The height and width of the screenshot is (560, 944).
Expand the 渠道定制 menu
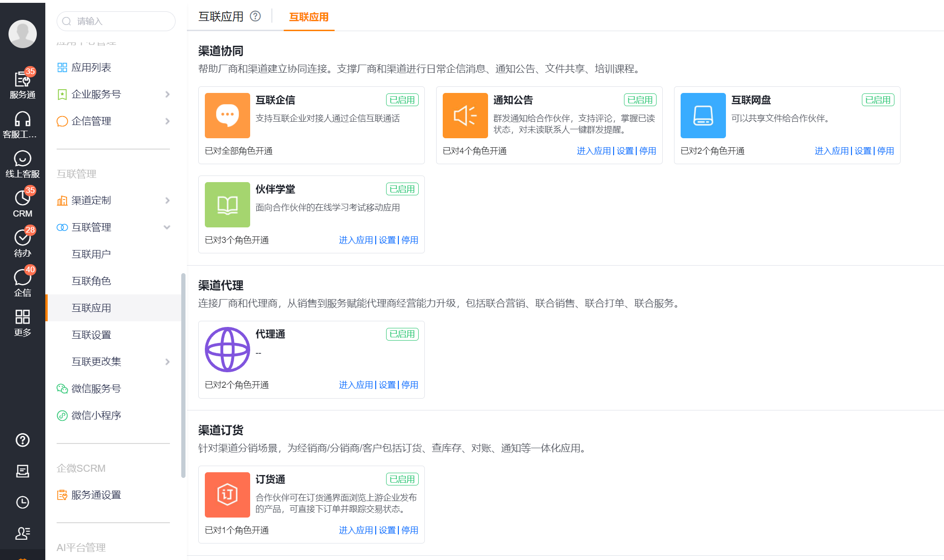(168, 201)
